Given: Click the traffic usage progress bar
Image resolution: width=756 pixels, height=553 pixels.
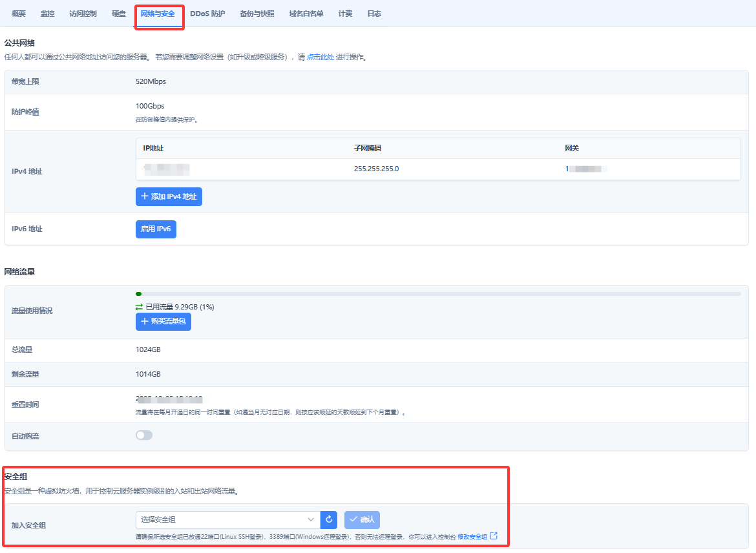Looking at the screenshot, I should click(x=438, y=294).
